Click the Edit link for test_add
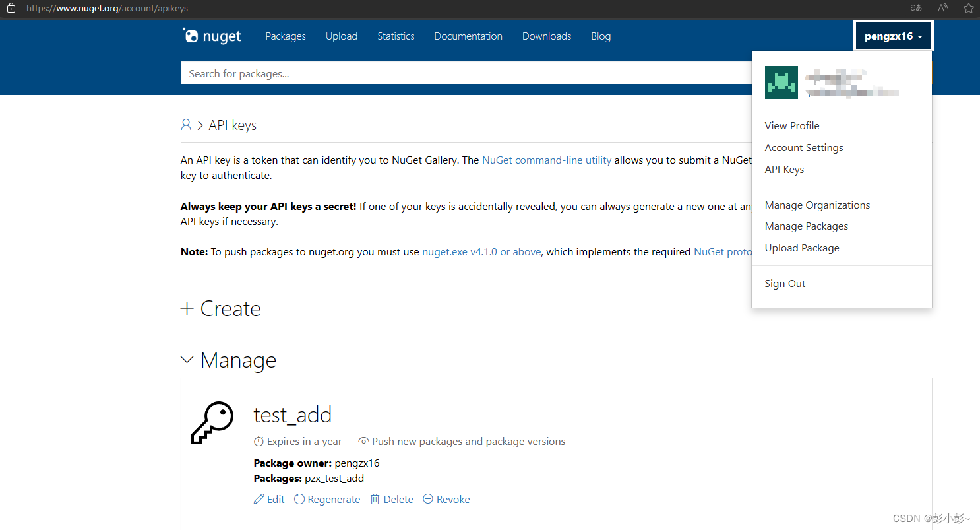The width and height of the screenshot is (980, 530). pyautogui.click(x=276, y=499)
